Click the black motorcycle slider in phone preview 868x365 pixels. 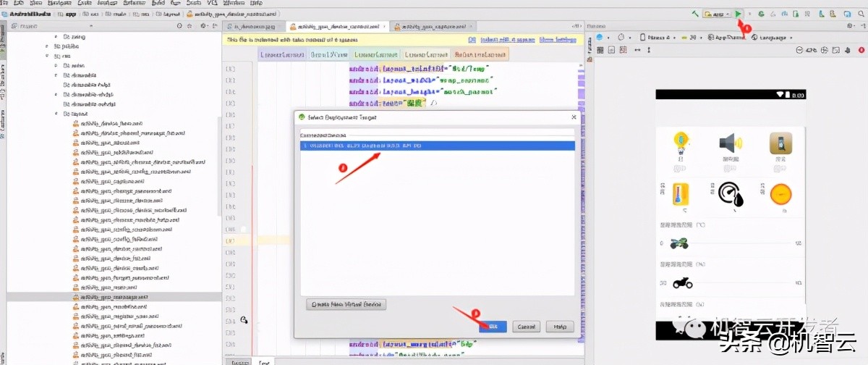(x=682, y=282)
